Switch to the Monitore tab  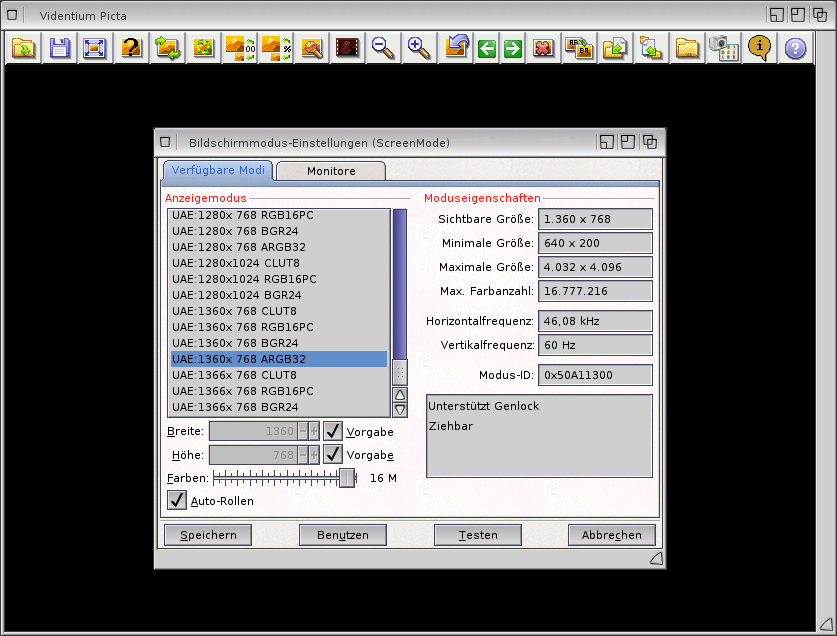(x=331, y=171)
